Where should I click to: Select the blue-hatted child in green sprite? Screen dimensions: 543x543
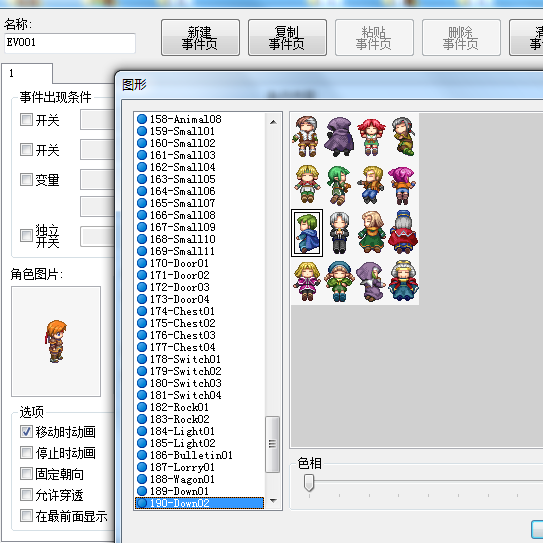click(339, 281)
